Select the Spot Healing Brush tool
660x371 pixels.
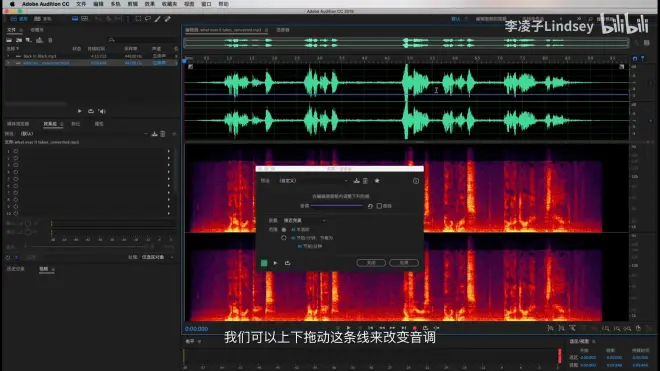[x=168, y=19]
